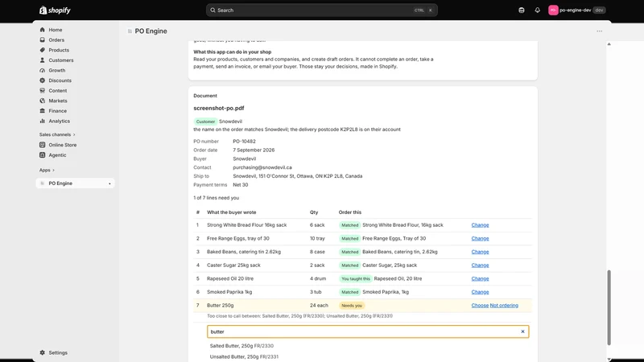Pick Salted Butter, 250g FR/2330 suggestion

pos(242,346)
